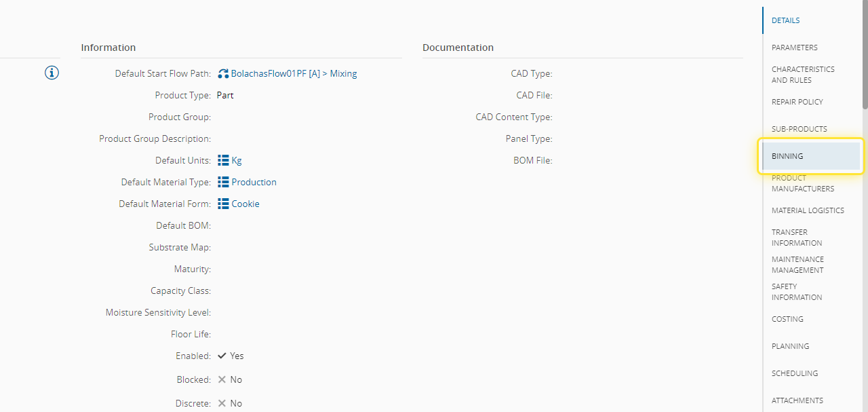This screenshot has height=412, width=868.
Task: Click the flow path icon beside BolachasFlow01PF
Action: [223, 73]
